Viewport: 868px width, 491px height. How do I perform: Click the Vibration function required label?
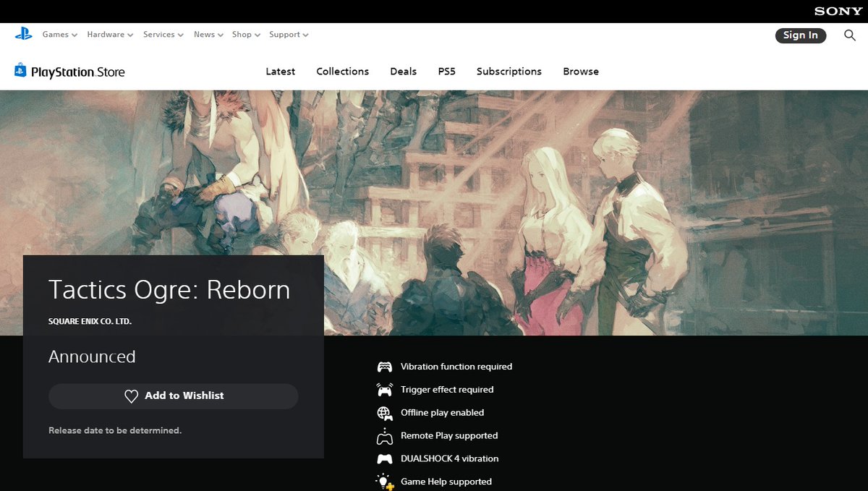pos(456,367)
